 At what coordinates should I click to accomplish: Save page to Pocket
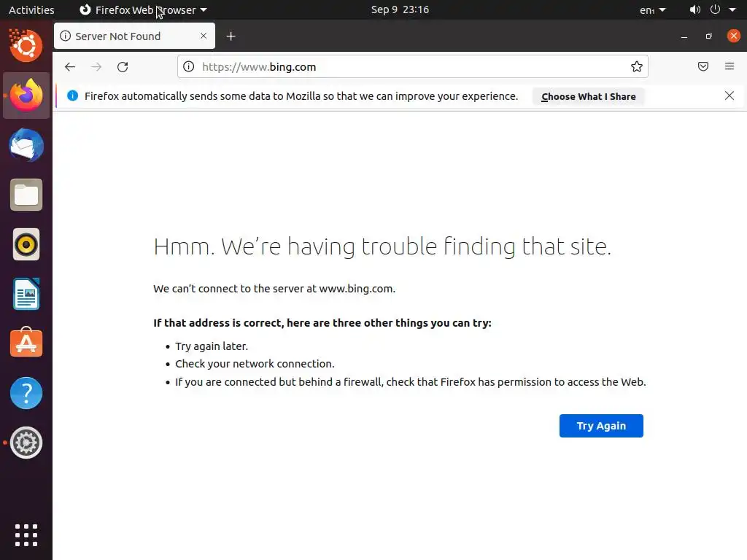[x=703, y=66]
